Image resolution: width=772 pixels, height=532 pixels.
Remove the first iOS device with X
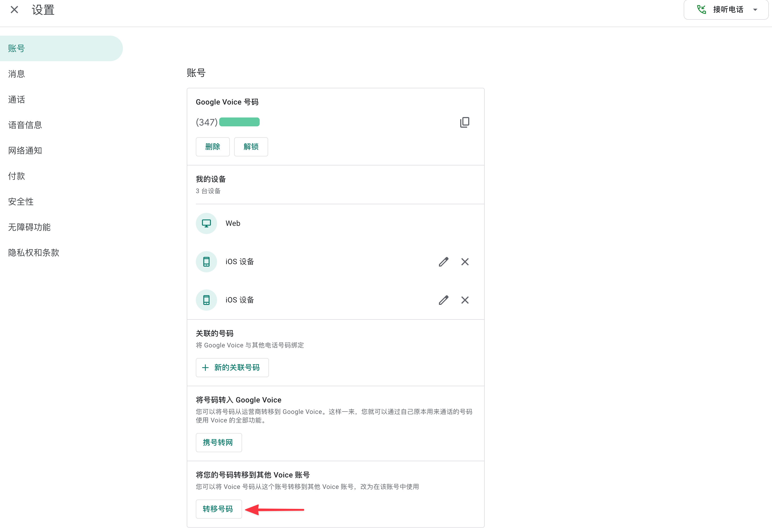[465, 262]
